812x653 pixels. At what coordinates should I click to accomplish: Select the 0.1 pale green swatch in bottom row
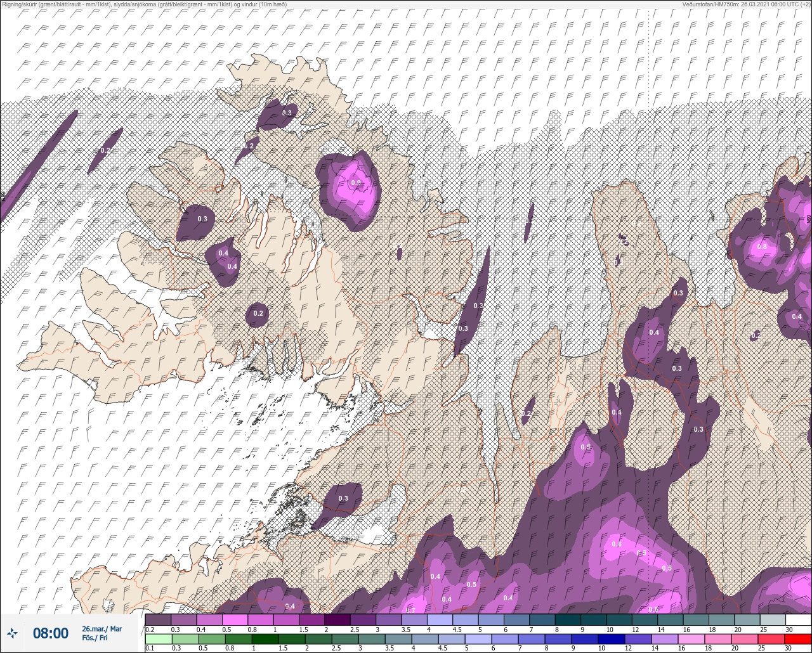[159, 638]
